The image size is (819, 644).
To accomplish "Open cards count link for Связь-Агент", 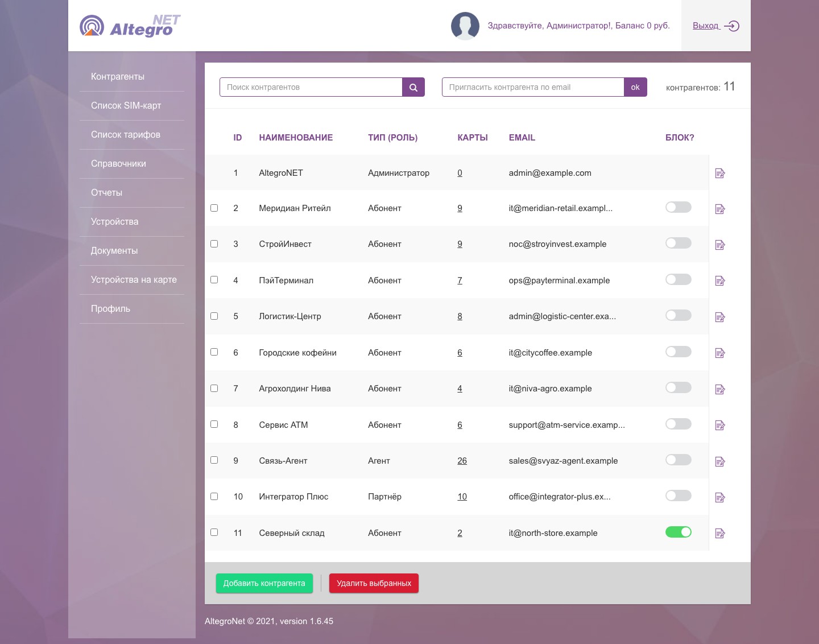I will [462, 461].
